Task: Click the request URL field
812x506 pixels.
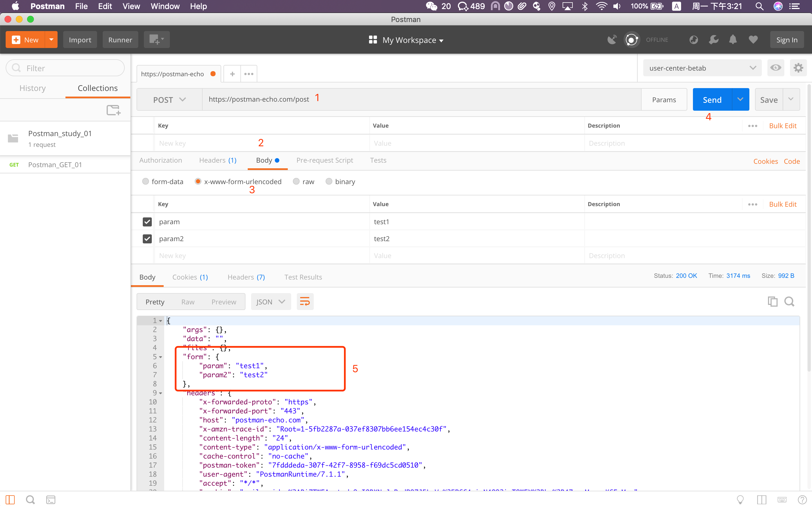Action: [422, 100]
